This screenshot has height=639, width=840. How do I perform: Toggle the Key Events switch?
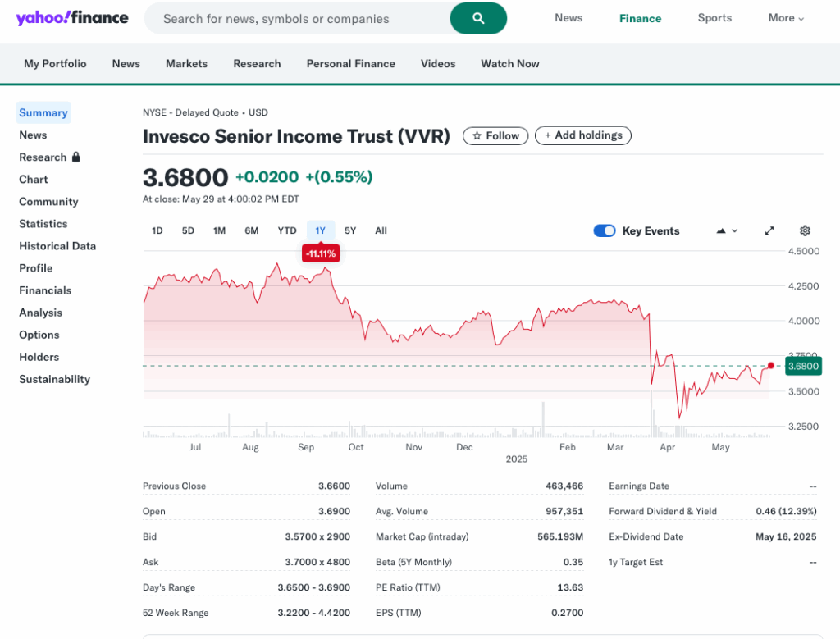click(x=605, y=230)
